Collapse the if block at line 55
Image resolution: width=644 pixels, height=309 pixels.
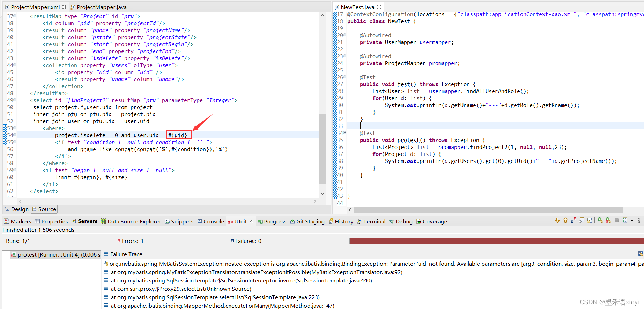pos(15,142)
